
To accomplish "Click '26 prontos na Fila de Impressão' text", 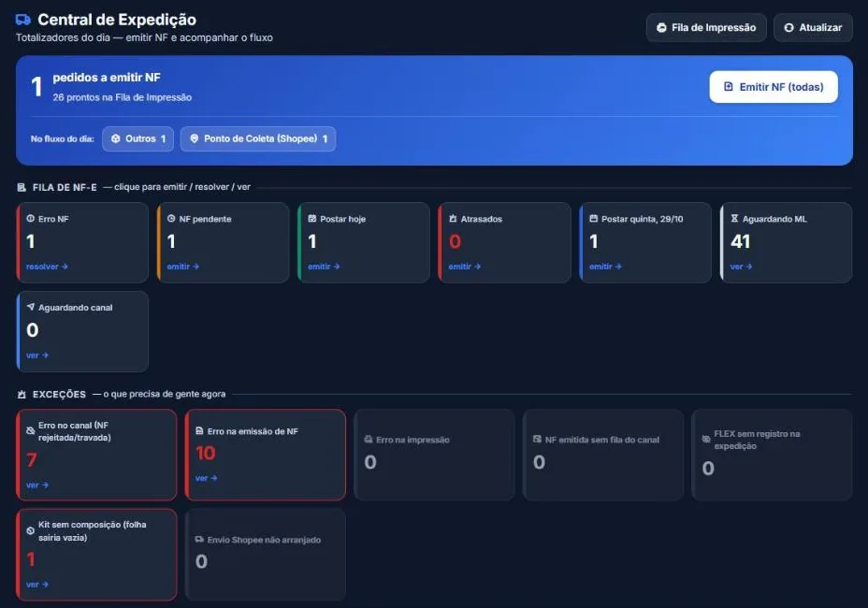I will [123, 97].
